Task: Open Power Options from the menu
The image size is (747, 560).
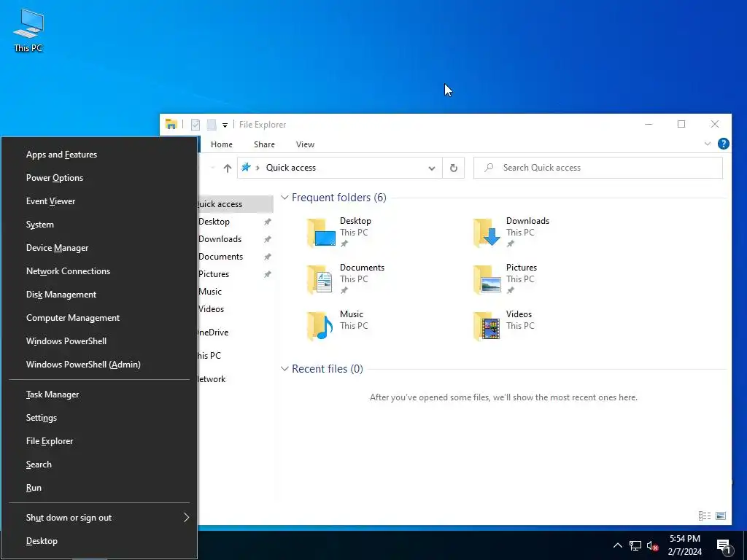Action: click(99, 178)
